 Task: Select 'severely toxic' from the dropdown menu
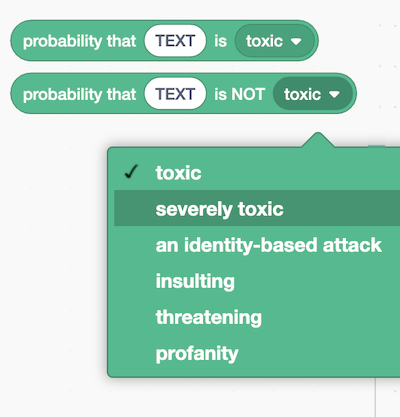[x=257, y=208]
